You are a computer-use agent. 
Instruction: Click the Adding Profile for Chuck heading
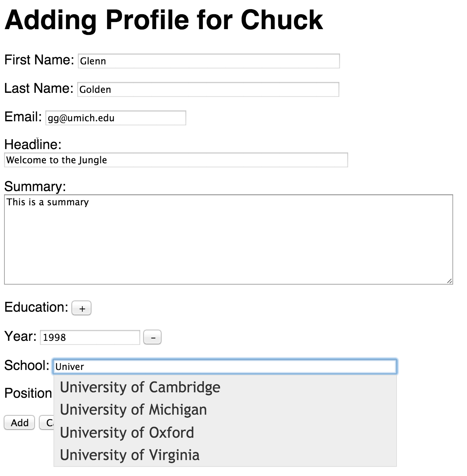(164, 20)
